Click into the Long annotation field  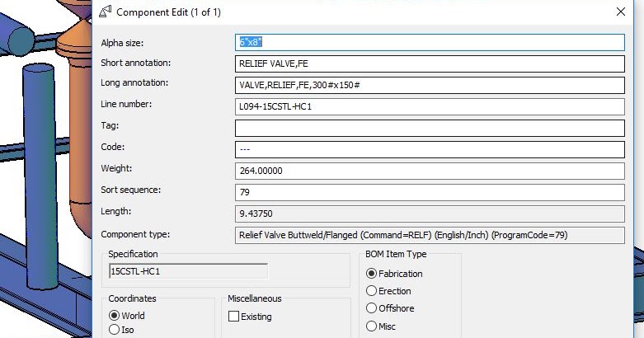point(429,85)
